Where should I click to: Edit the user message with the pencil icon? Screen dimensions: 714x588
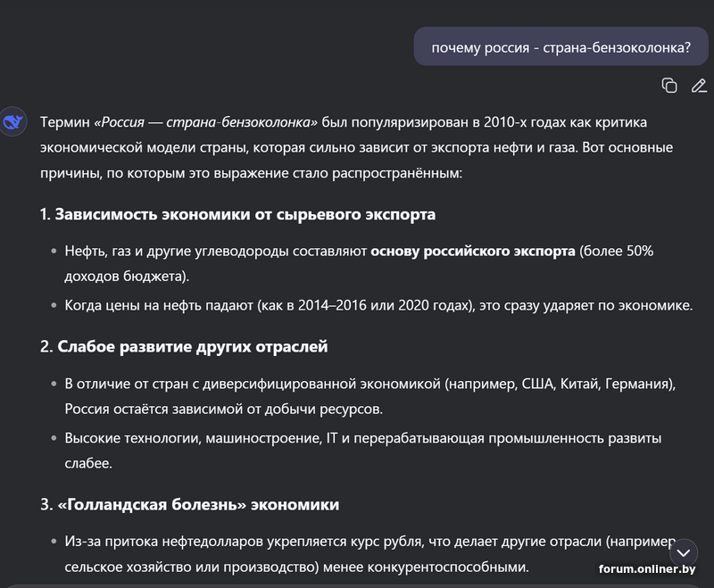(699, 86)
